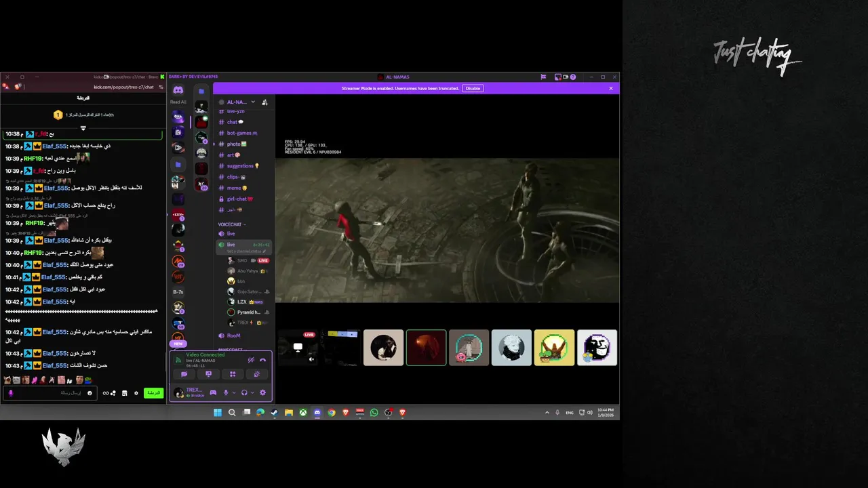
Task: Open Steam from the taskbar
Action: 275,412
